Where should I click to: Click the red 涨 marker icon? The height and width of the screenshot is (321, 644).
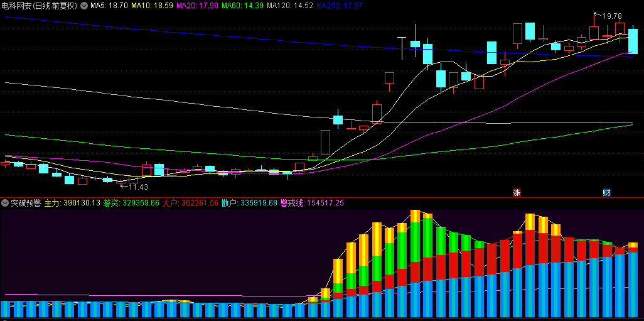[x=517, y=192]
